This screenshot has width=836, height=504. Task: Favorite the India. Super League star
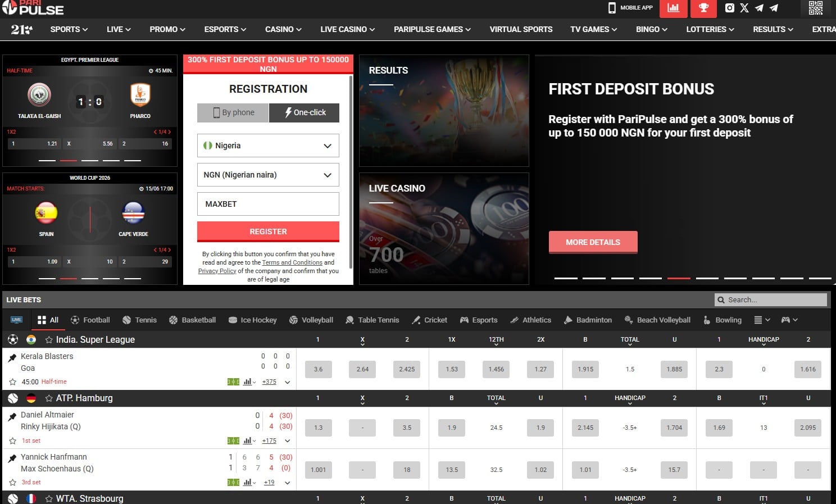(49, 340)
